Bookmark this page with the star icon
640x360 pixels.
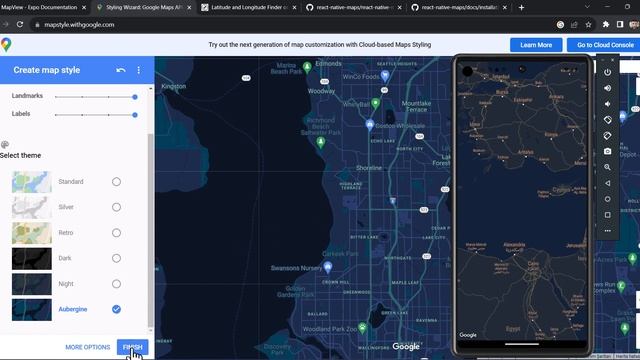click(x=588, y=24)
